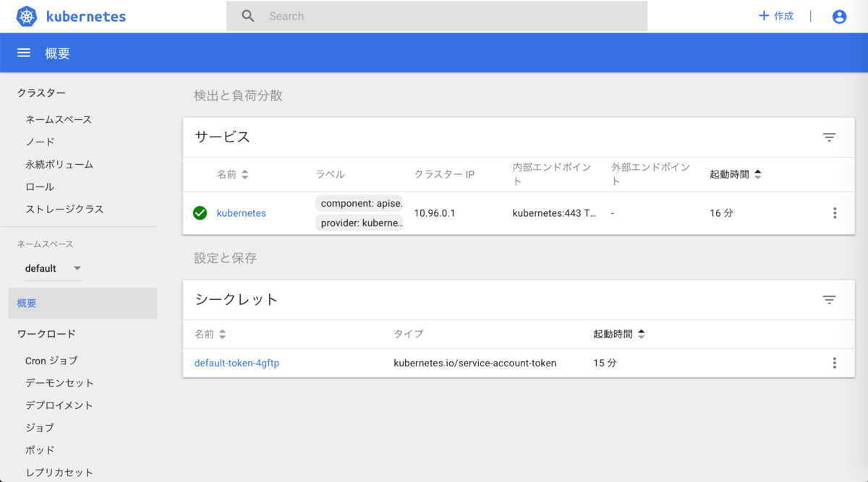868x482 pixels.
Task: Open the default-token-4gftp secret link
Action: (237, 363)
